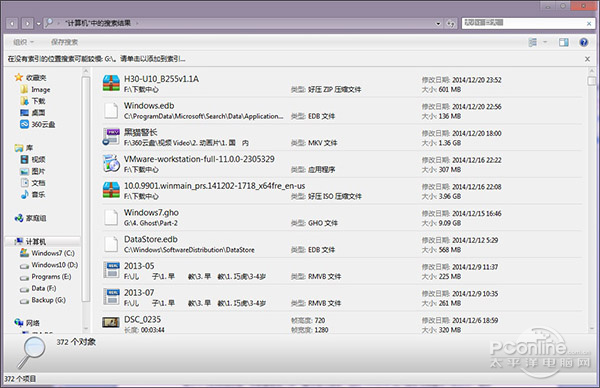Clear the search box with X
600x388 pixels.
589,24
